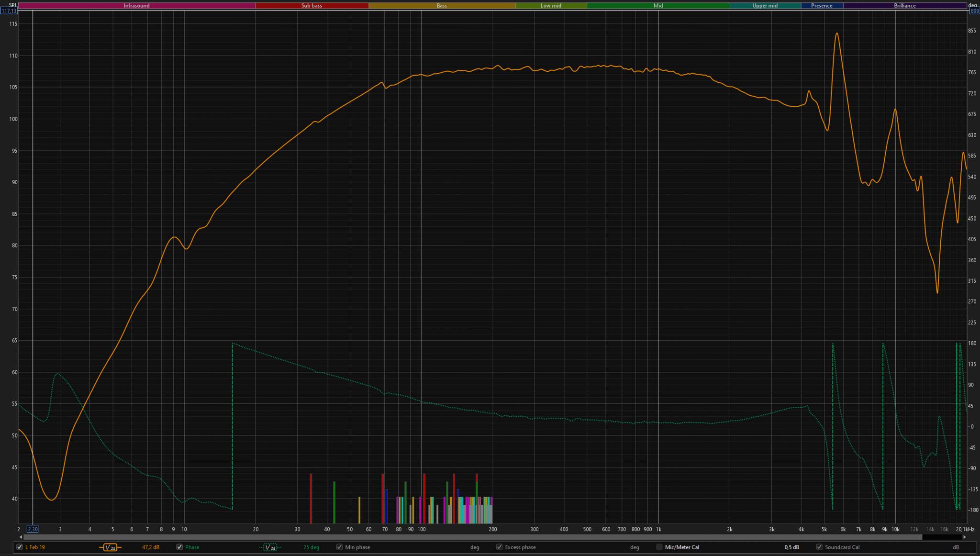This screenshot has height=556, width=980.
Task: Select the Mid band label
Action: pyautogui.click(x=658, y=6)
